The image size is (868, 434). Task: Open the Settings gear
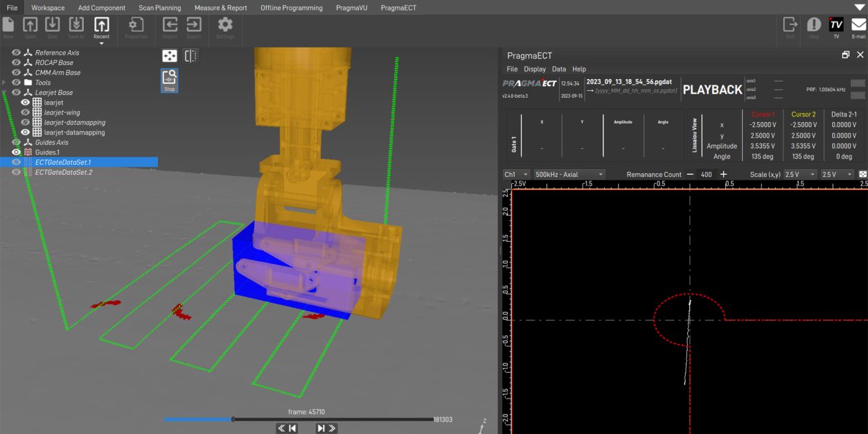(225, 25)
